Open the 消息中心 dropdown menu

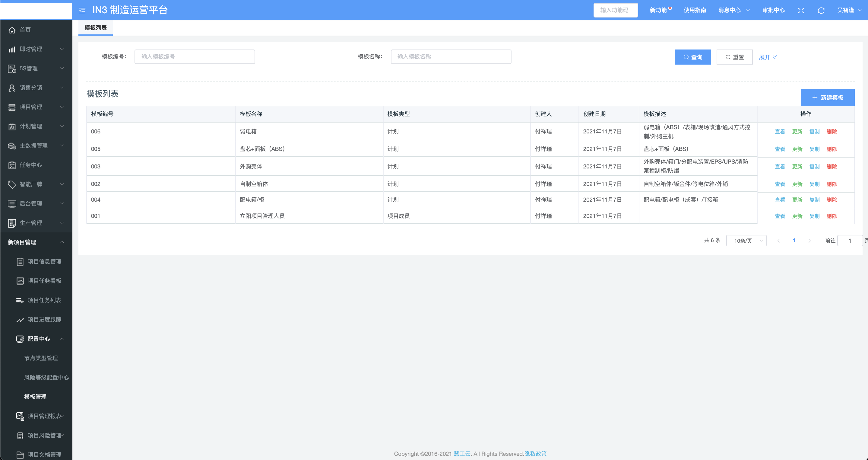tap(733, 10)
